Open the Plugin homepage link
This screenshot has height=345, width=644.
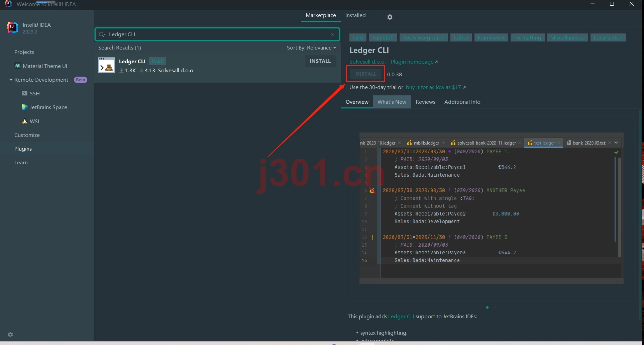coord(414,62)
